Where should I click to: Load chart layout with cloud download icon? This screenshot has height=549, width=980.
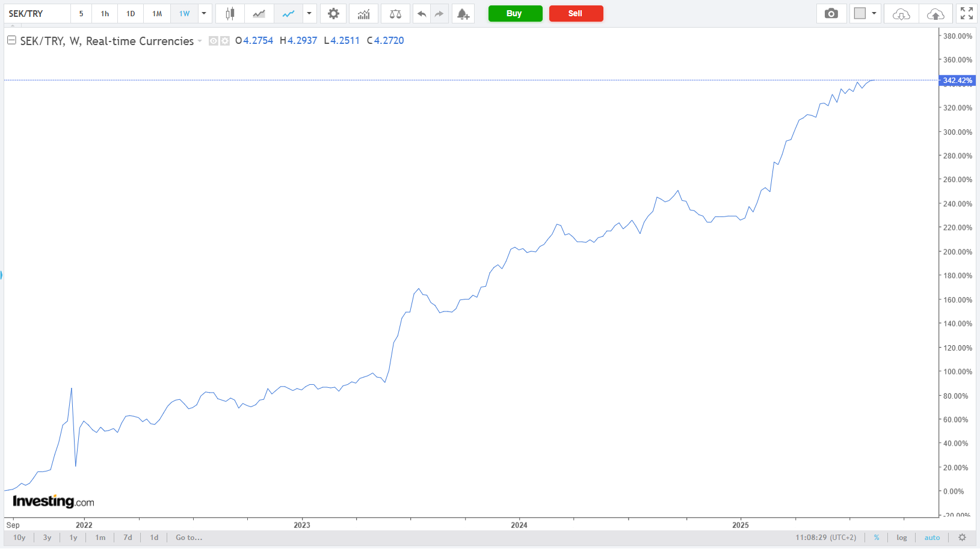coord(901,14)
